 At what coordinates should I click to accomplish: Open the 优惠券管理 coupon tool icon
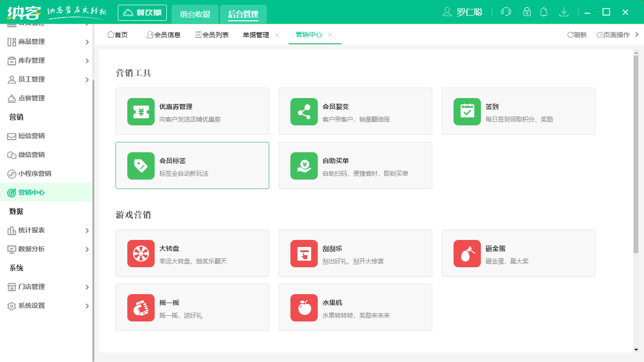(x=140, y=111)
